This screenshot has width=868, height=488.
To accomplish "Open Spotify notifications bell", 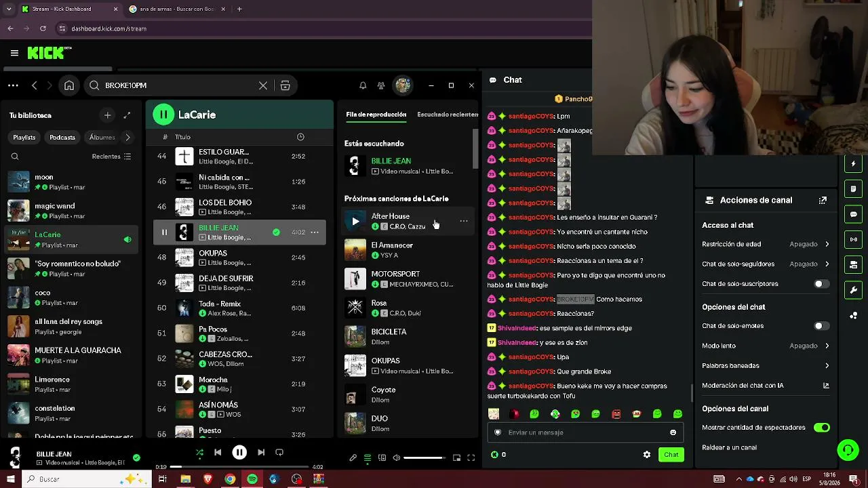I will [x=363, y=85].
